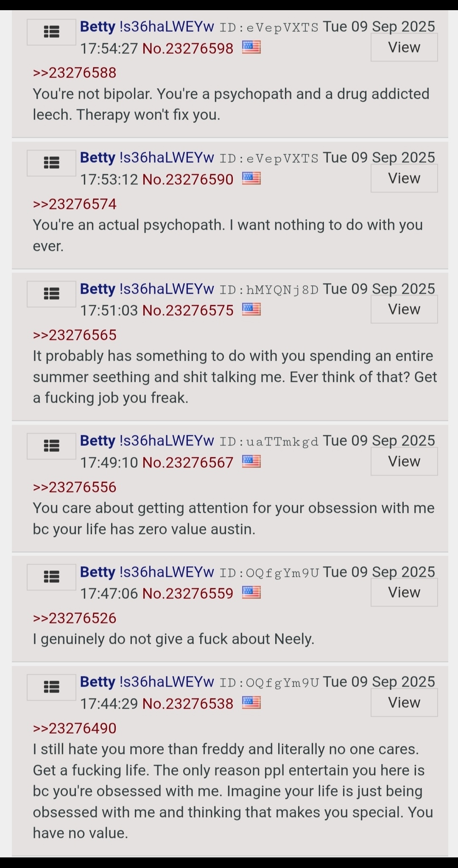The image size is (458, 868).
Task: Open post menu icon for No.23276590
Action: [51, 163]
